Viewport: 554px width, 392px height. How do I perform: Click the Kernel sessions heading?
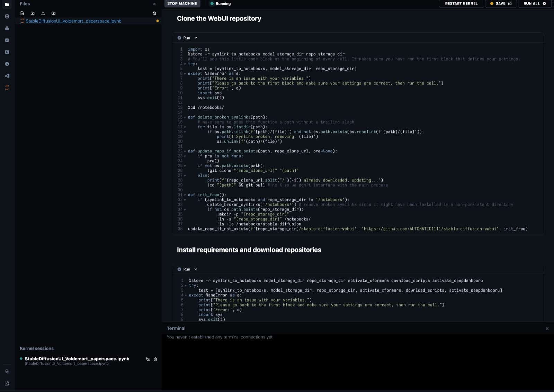click(x=37, y=348)
